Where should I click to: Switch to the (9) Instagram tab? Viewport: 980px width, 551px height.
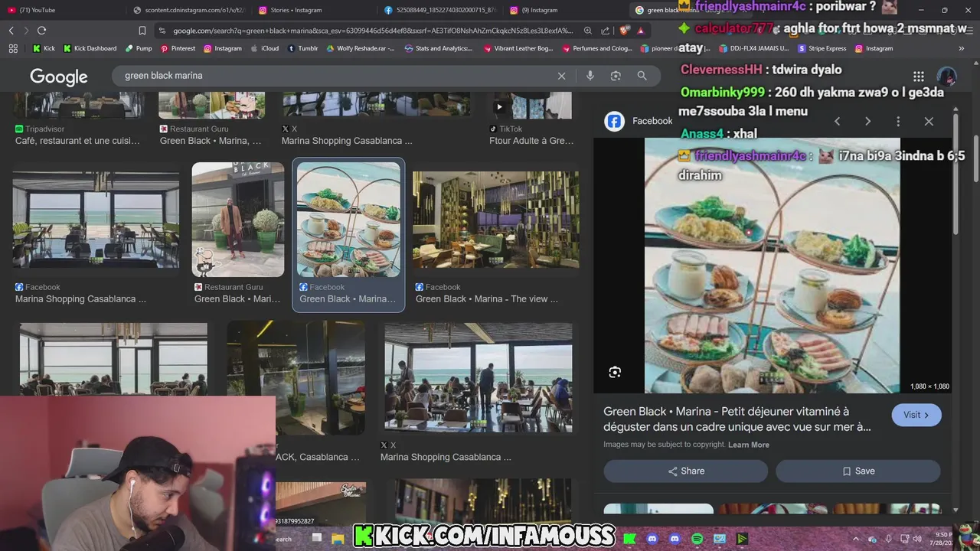pyautogui.click(x=567, y=10)
